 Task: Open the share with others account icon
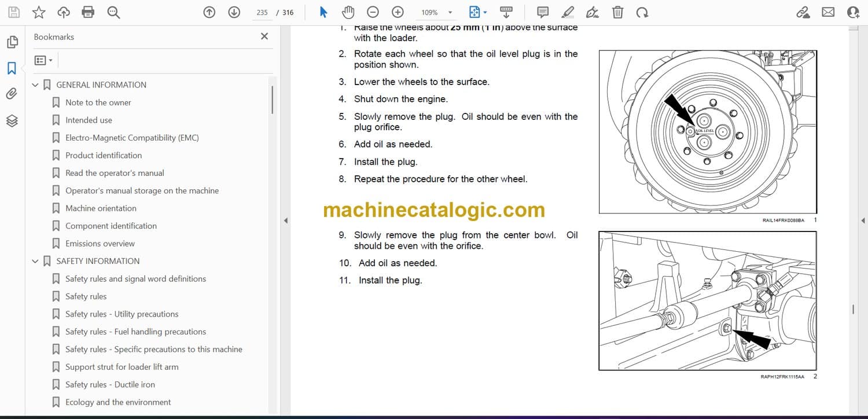[853, 12]
